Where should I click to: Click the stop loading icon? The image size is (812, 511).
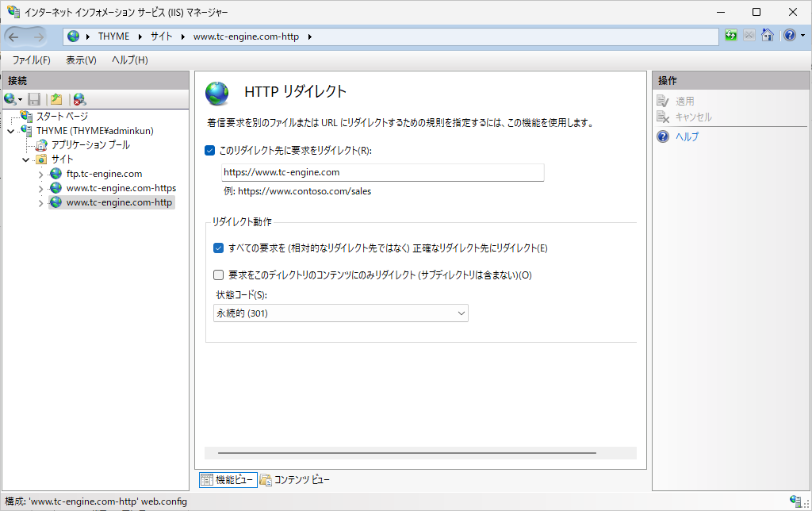click(749, 35)
